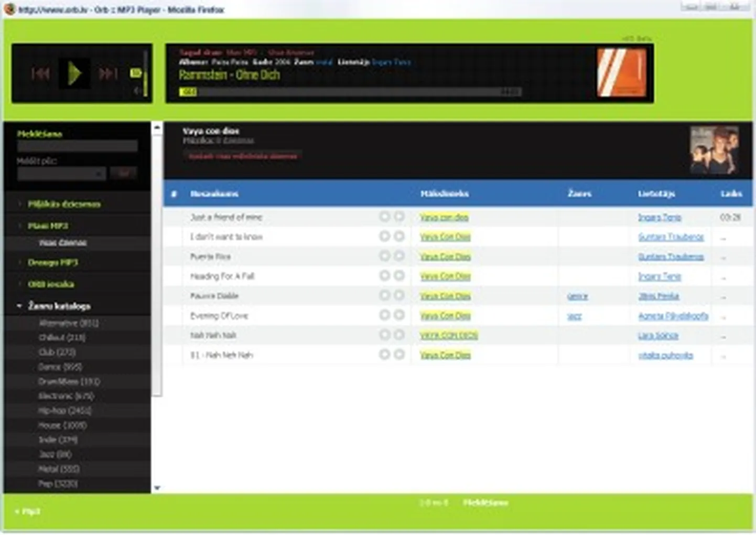Screen dimensions: 756x535
Task: Click the small speaker icon under the volume bar
Action: pyautogui.click(x=137, y=91)
